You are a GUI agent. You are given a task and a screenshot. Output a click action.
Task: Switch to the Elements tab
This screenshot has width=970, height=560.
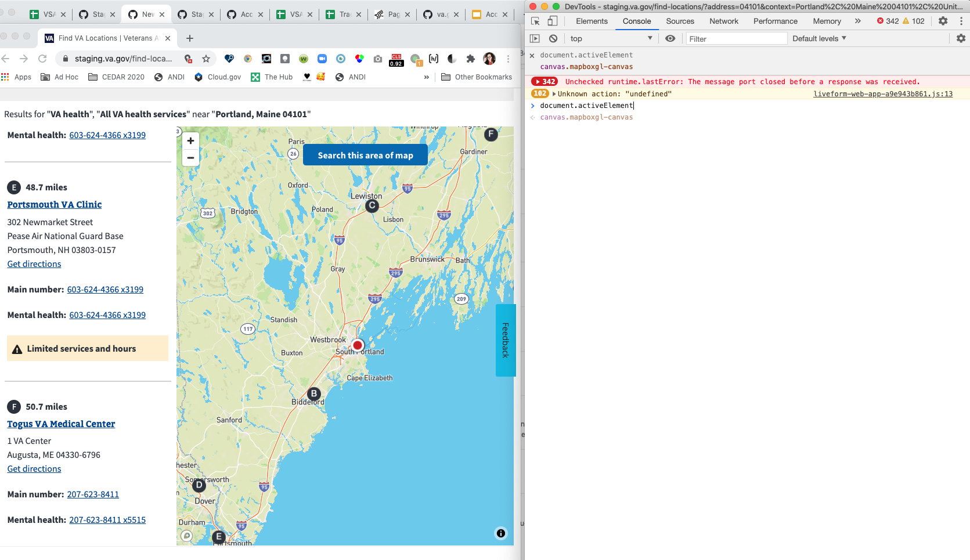[x=592, y=21]
